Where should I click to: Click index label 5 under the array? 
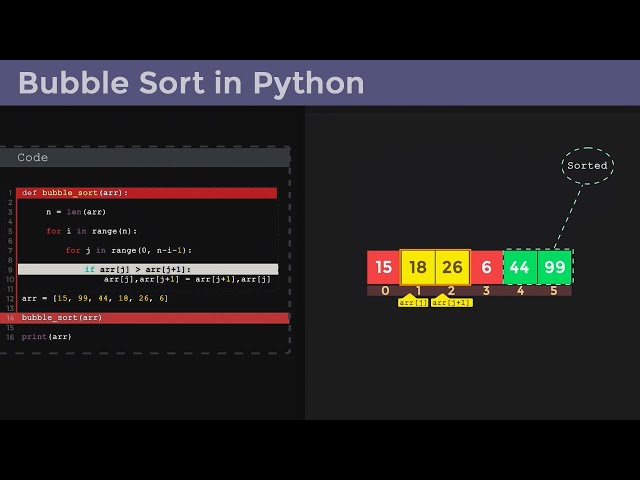(x=554, y=291)
